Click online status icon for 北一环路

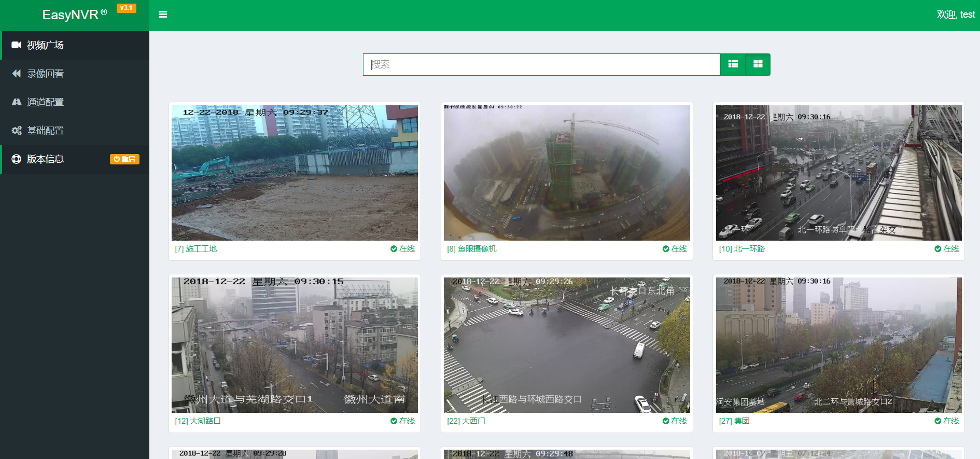coord(937,249)
